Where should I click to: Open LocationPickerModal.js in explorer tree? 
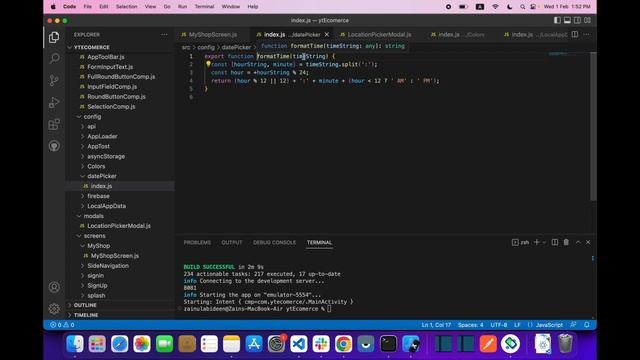tap(120, 226)
